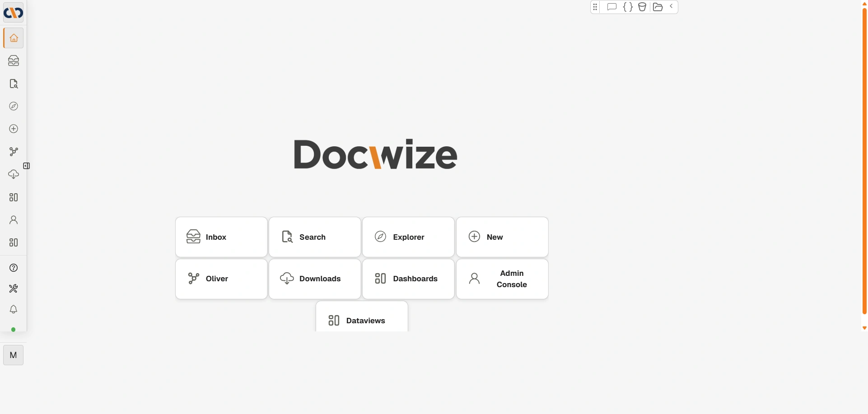Open the folder icon in top toolbar

click(x=658, y=7)
